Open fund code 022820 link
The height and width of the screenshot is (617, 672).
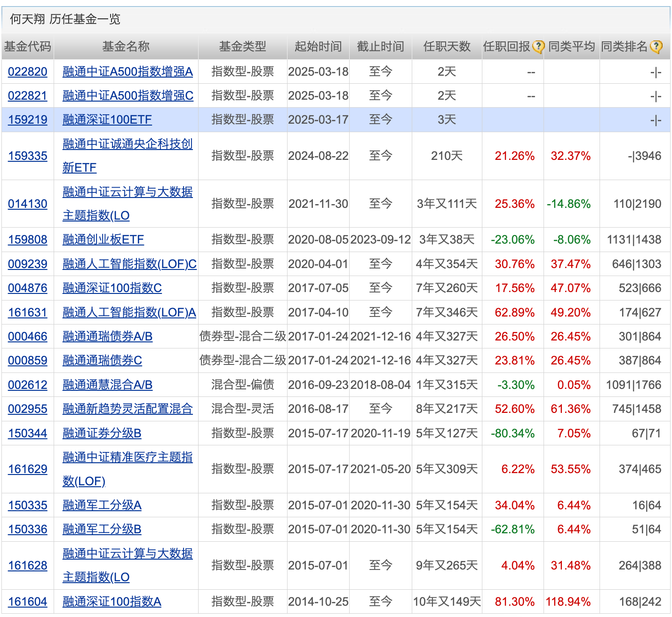(28, 71)
